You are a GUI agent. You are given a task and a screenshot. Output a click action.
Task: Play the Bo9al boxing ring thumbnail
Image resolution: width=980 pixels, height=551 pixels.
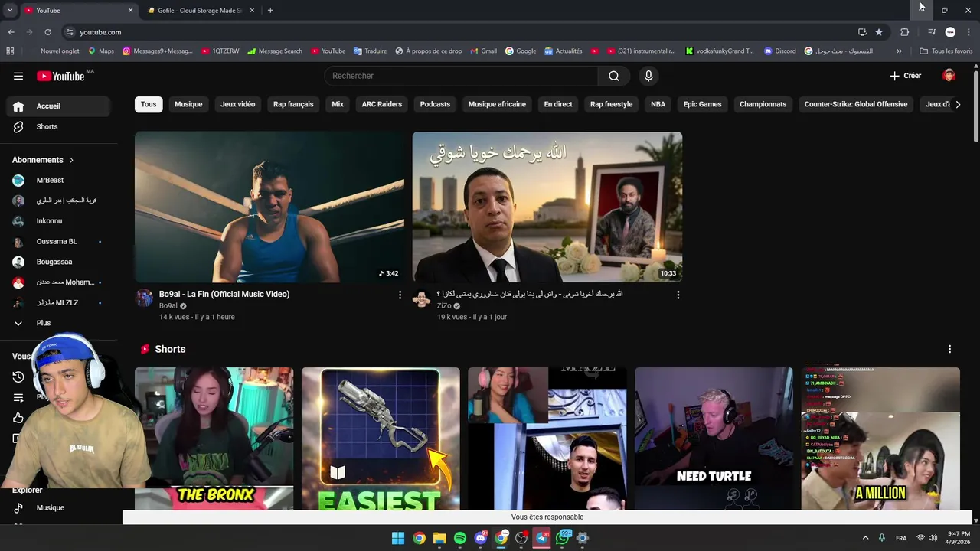click(269, 207)
